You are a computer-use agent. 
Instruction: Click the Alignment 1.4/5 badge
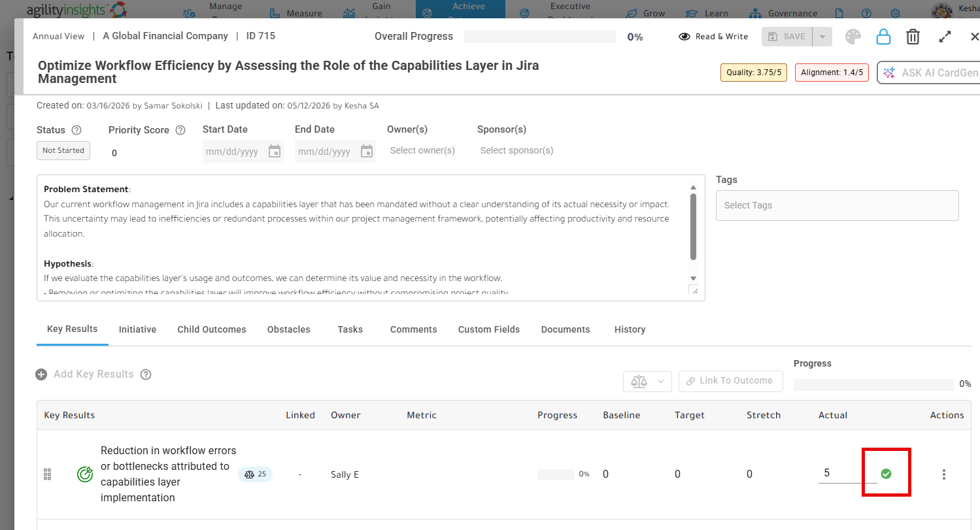tap(832, 73)
